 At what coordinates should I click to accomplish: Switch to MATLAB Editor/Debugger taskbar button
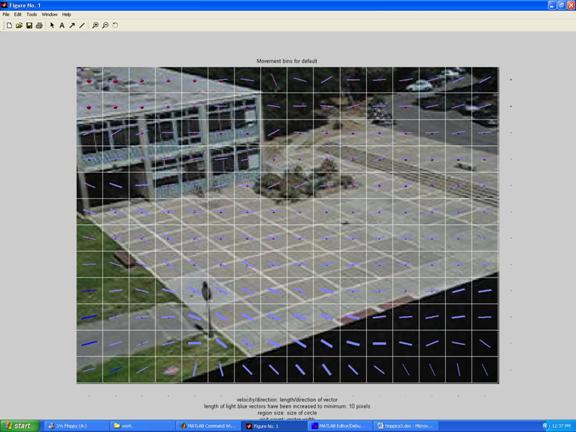tap(339, 426)
